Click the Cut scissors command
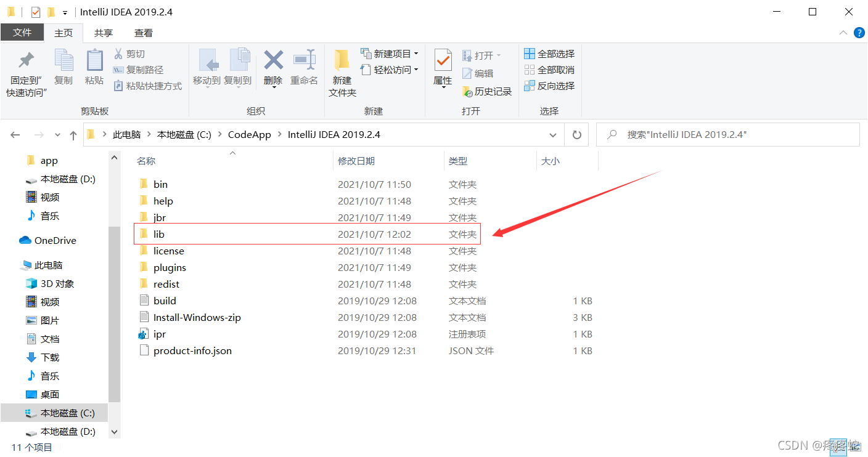The width and height of the screenshot is (868, 457). (129, 54)
